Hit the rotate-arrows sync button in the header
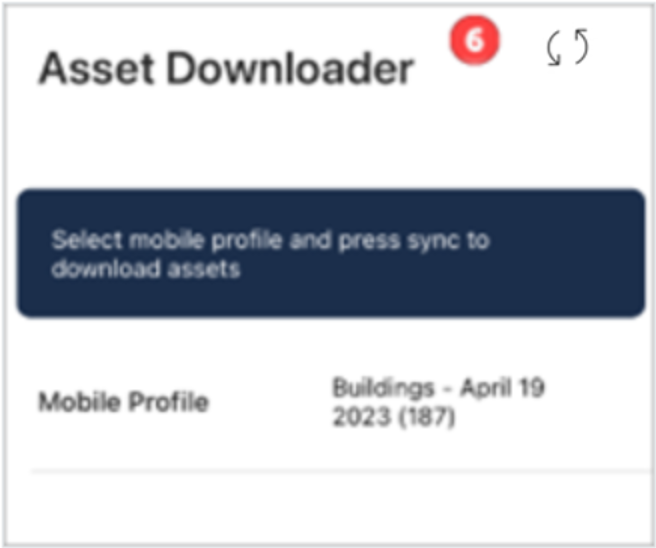Viewport: 656px width, 548px height. [x=567, y=47]
